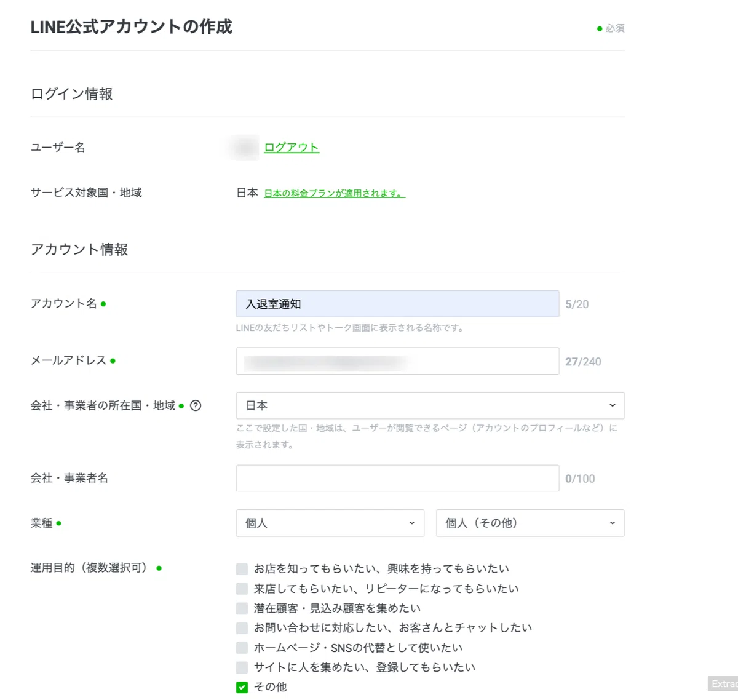Viewport: 738px width, 700px height.
Task: Click the サービス対象国・地域 label
Action: point(86,193)
